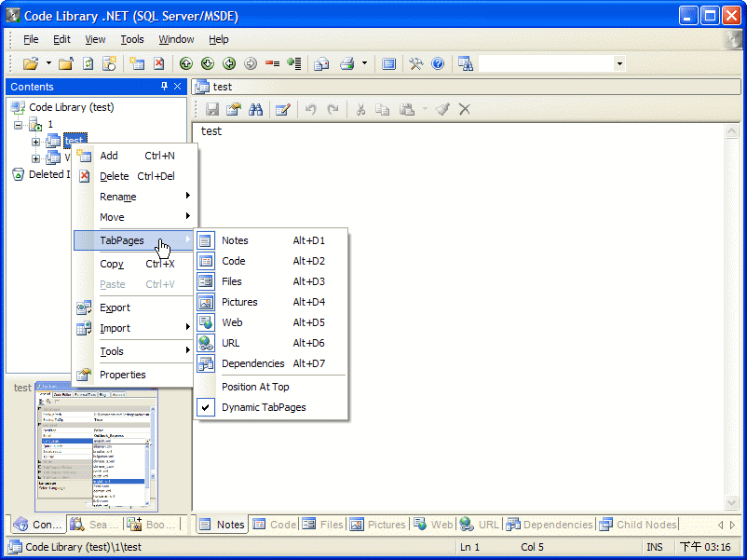Viewport: 747px width, 560px height.
Task: Pin the Contents panel with pushpin icon
Action: (x=164, y=87)
